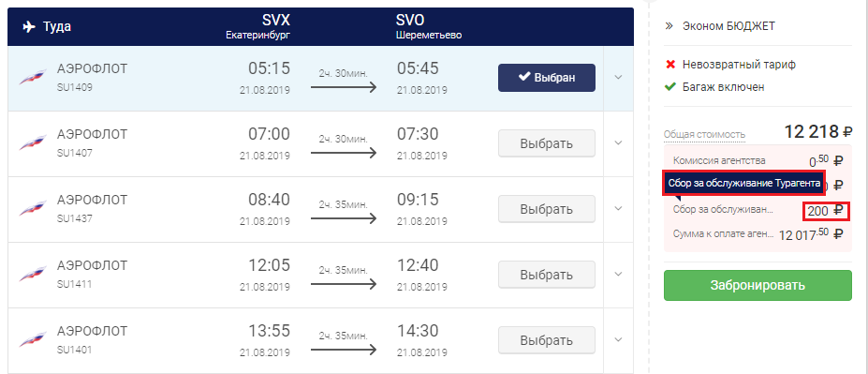Expand details for flight SU1407

click(618, 143)
